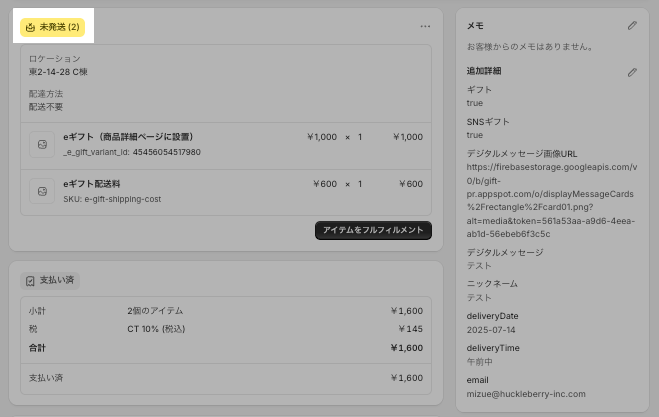This screenshot has height=417, width=659.
Task: Click the eギフト配送料 item name
Action: pyautogui.click(x=92, y=184)
